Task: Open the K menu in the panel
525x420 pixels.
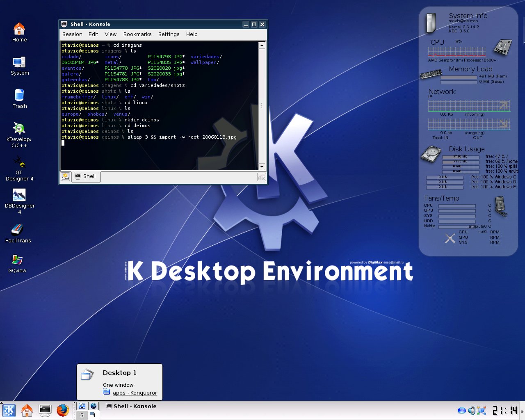Action: 9,410
